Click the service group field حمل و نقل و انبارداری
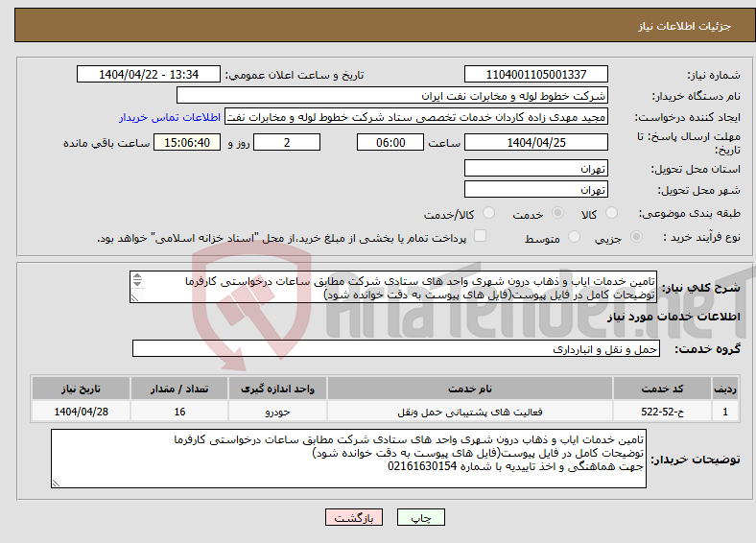This screenshot has width=756, height=543. (x=396, y=348)
